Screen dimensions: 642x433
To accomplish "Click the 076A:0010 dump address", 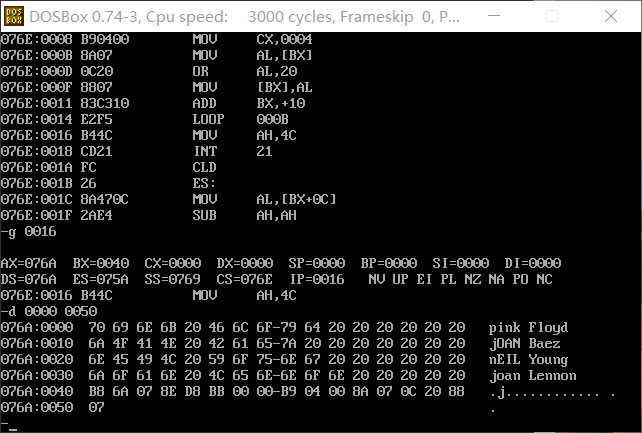I will 37,343.
